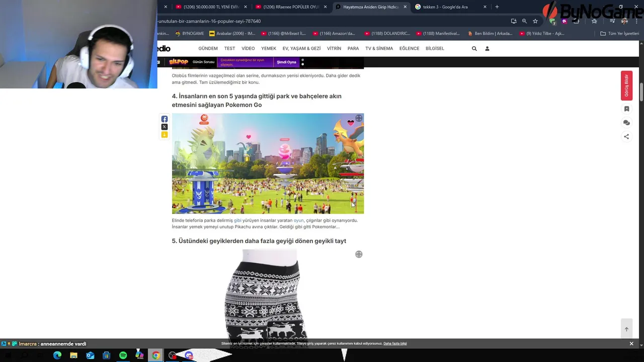Click the zoom magnifier icon in address bar
The image size is (644, 362).
[524, 21]
